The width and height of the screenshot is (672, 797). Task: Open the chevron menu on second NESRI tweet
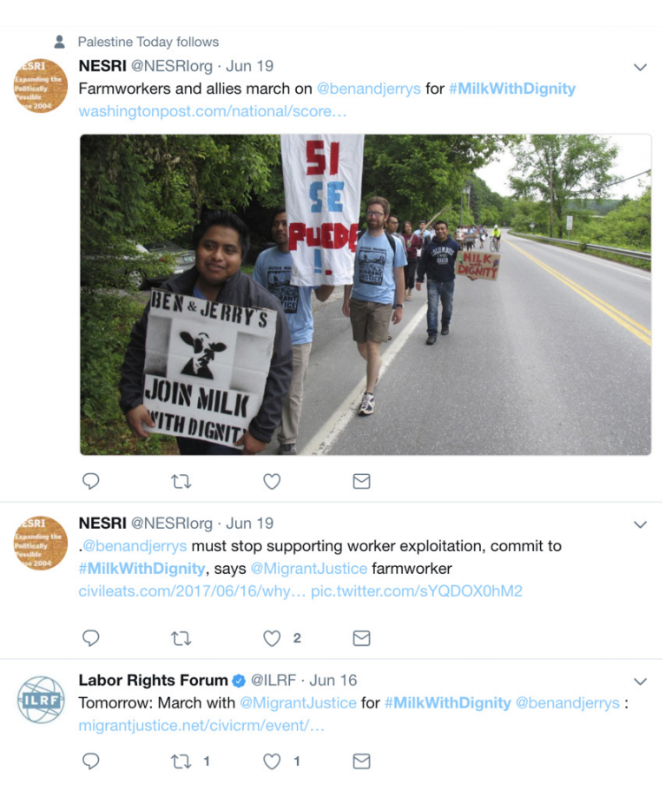point(640,524)
